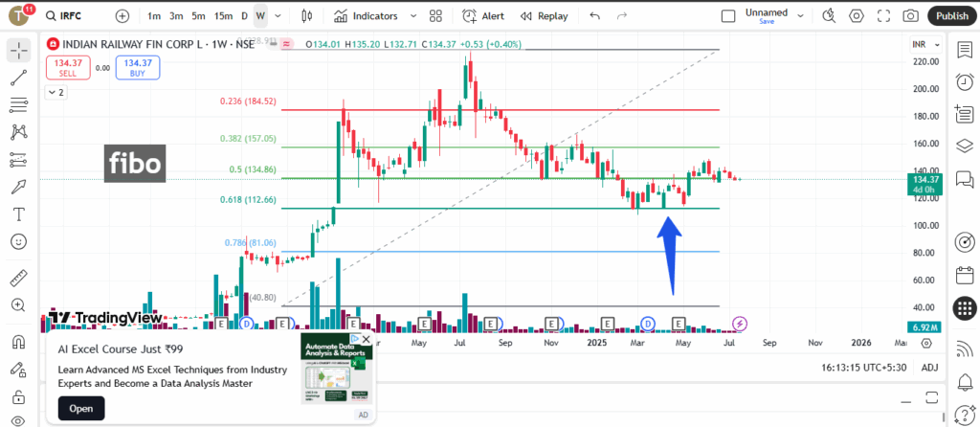Image resolution: width=980 pixels, height=427 pixels.
Task: Open the notifications bell
Action: [x=965, y=382]
